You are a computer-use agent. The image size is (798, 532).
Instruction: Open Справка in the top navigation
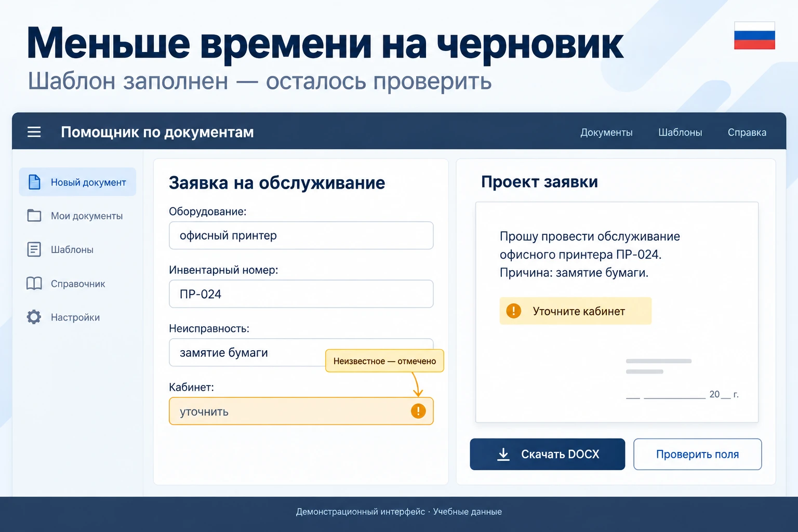(x=747, y=132)
